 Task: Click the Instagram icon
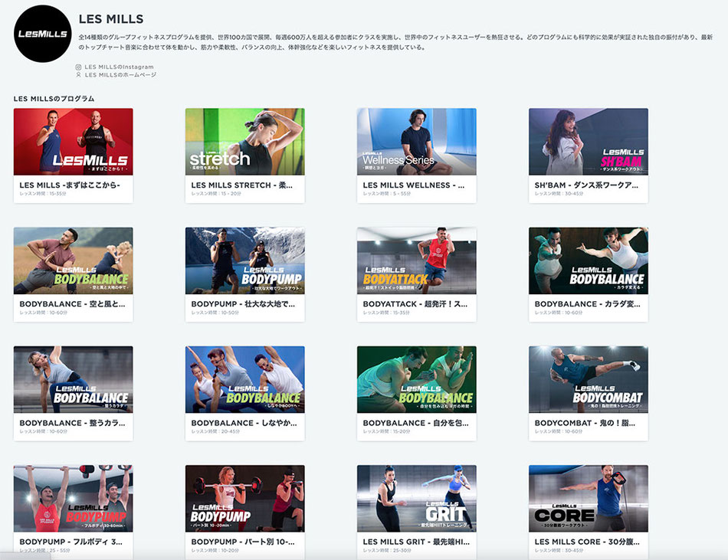click(x=78, y=67)
